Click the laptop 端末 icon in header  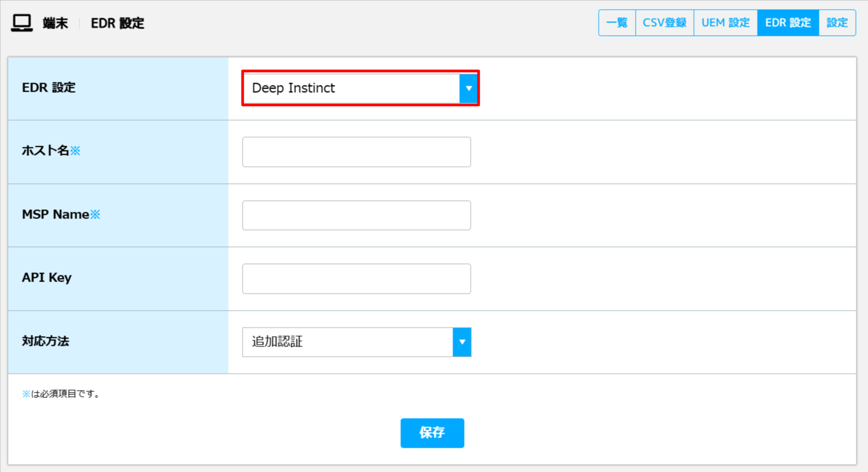tap(22, 23)
